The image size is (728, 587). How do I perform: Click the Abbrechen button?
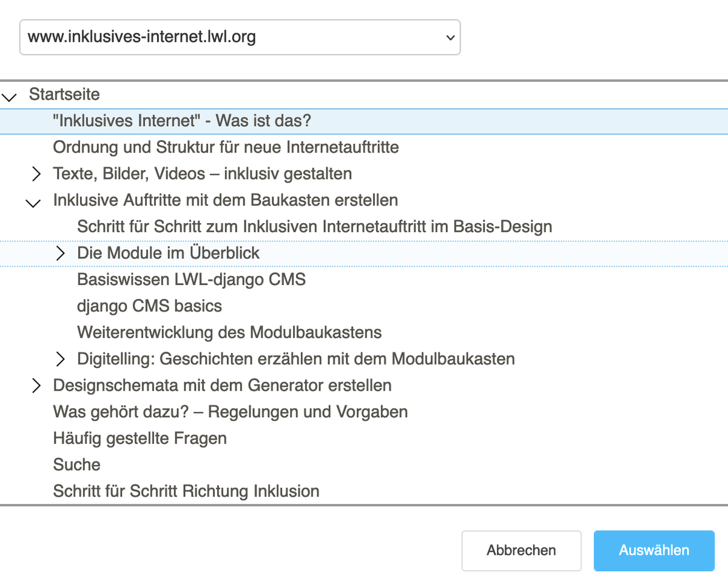[x=521, y=551]
